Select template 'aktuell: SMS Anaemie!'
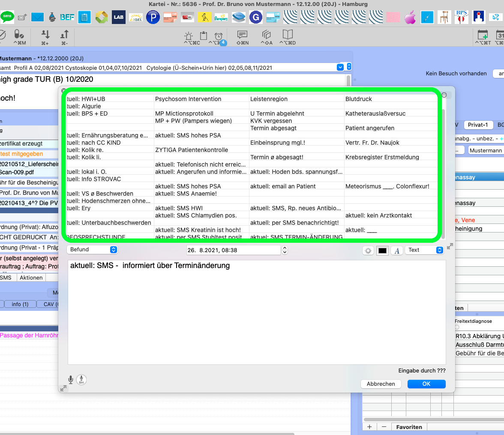This screenshot has height=435, width=504. click(x=186, y=194)
